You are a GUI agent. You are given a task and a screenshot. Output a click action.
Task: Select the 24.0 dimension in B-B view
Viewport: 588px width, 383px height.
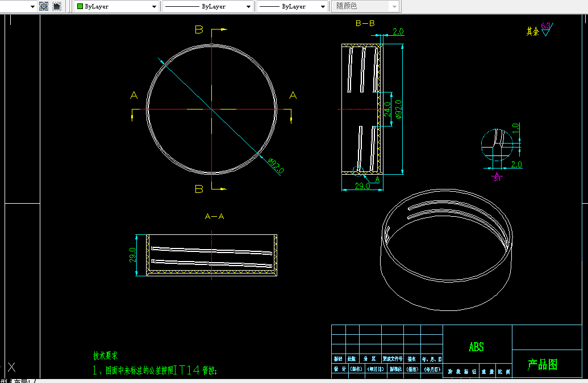tap(387, 110)
